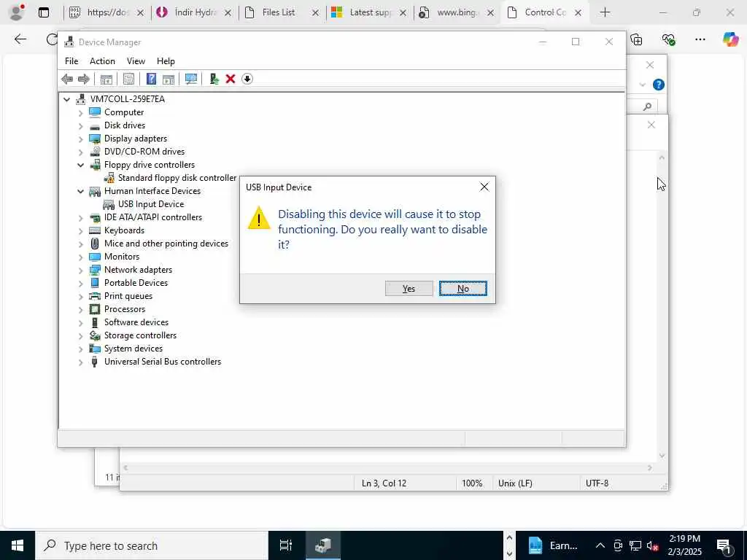Viewport: 747px width, 560px height.
Task: Expand the Network adapters category
Action: coord(80,271)
